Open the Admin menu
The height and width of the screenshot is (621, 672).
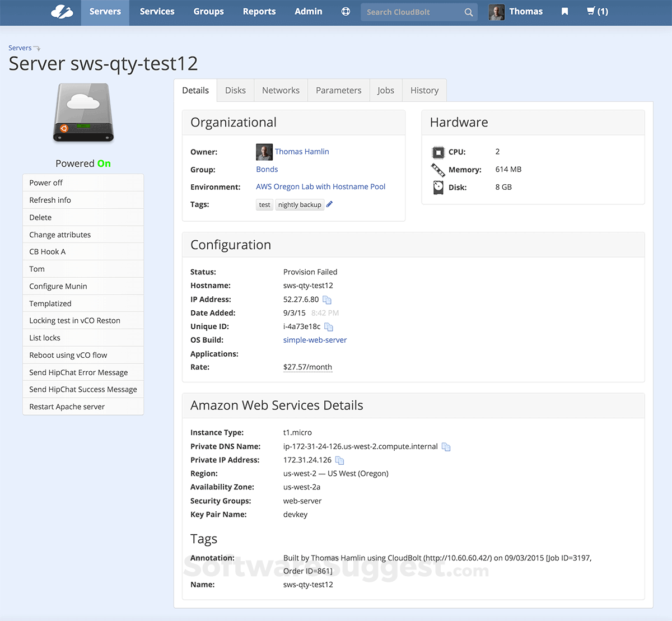[x=308, y=12]
